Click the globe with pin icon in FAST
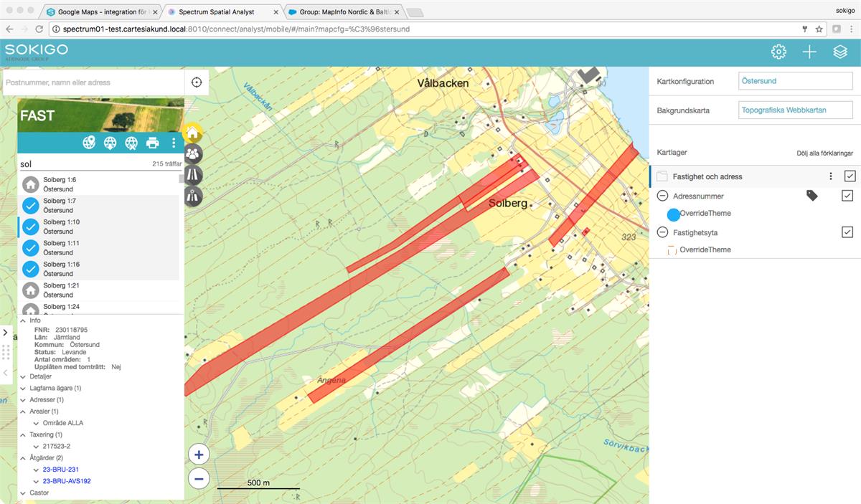 89,143
